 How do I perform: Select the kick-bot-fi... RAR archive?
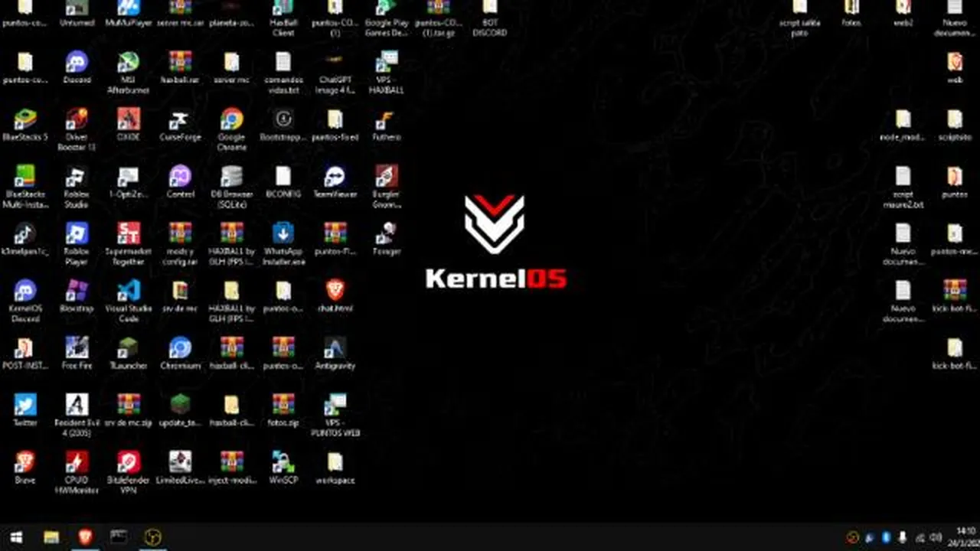click(955, 296)
